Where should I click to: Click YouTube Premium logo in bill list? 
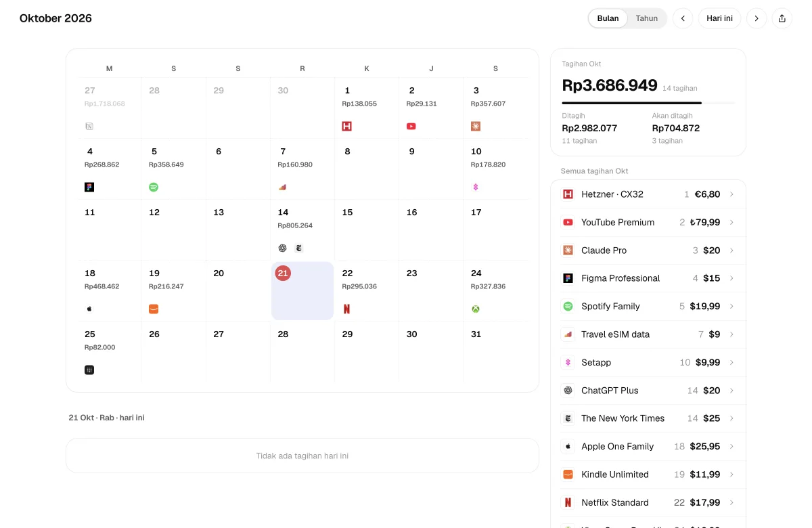point(568,222)
